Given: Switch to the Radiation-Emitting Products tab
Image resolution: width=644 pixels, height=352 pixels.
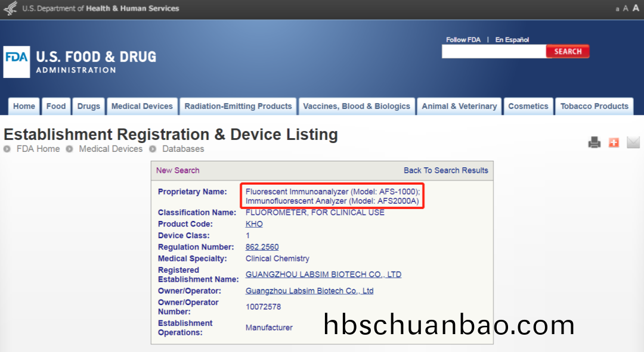Looking at the screenshot, I should tap(238, 107).
